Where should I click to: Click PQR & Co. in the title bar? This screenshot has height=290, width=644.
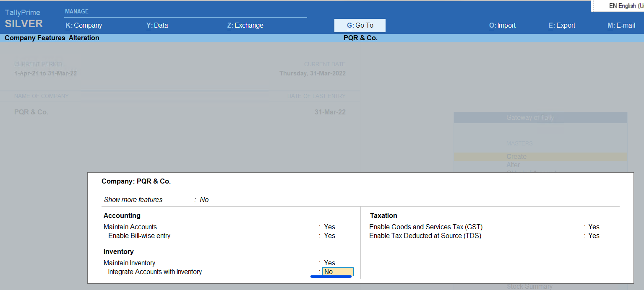pos(360,38)
